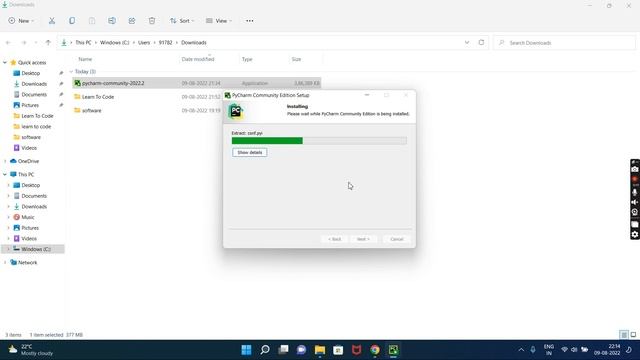The height and width of the screenshot is (360, 640).
Task: Click the Delete trash icon
Action: (x=152, y=21)
